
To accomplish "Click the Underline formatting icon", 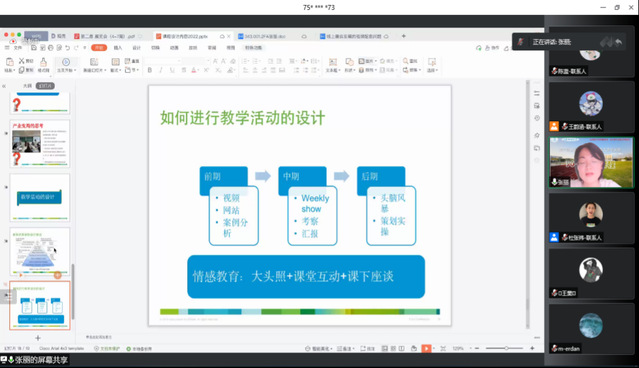I will point(172,70).
